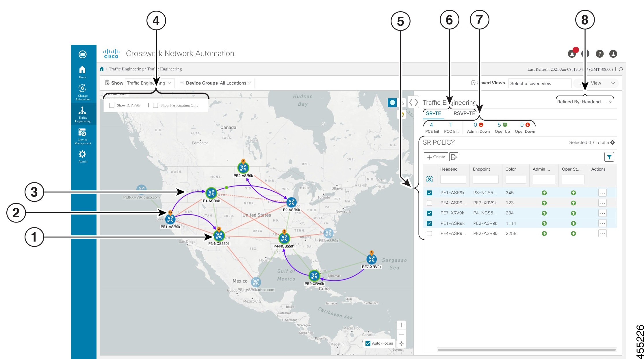Uncheck the policy row with color 234

pos(429,213)
